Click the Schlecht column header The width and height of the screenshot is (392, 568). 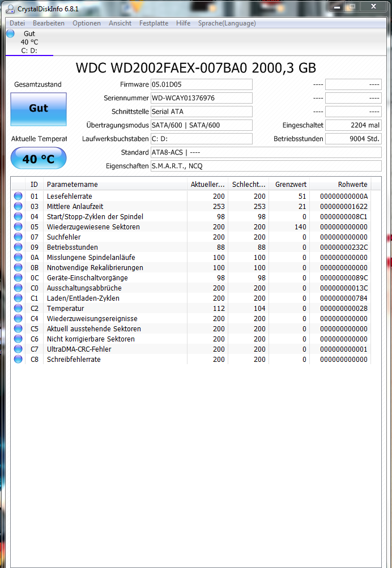(249, 185)
